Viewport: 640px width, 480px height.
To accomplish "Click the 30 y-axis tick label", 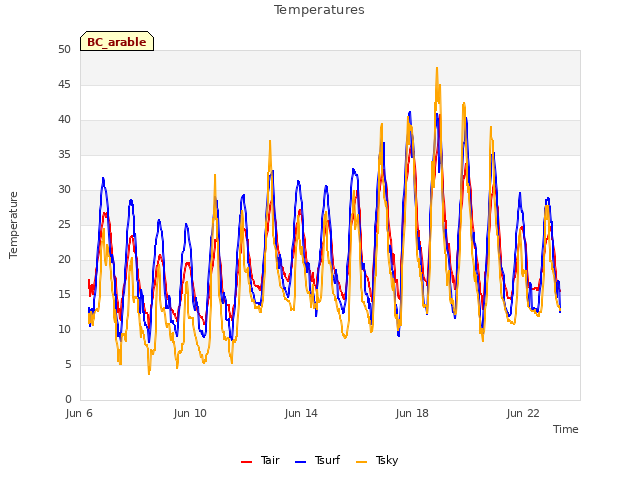I will [64, 189].
